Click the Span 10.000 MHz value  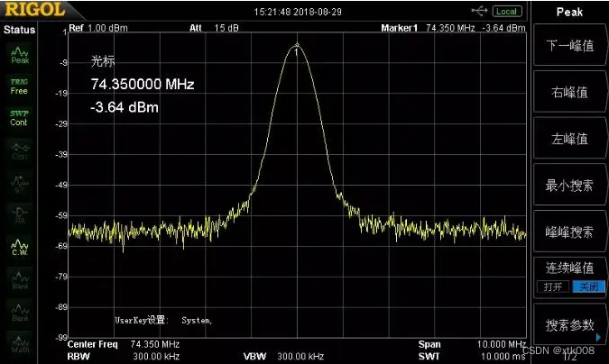click(x=502, y=344)
